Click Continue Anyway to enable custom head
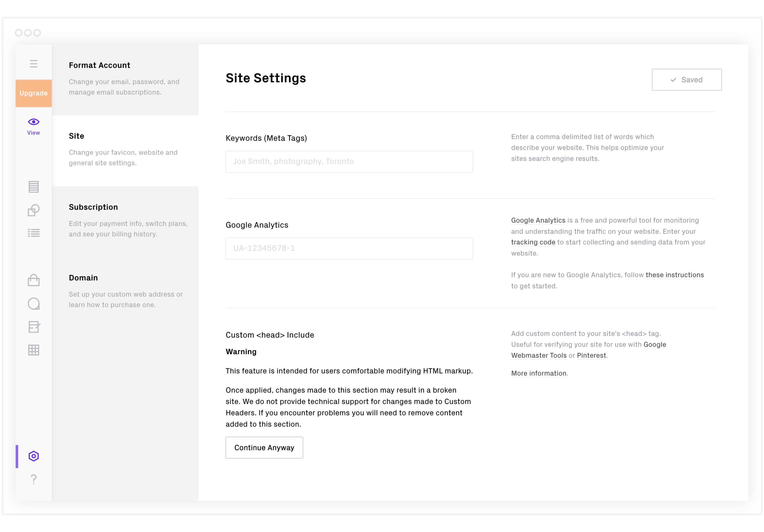The image size is (764, 532). point(264,447)
